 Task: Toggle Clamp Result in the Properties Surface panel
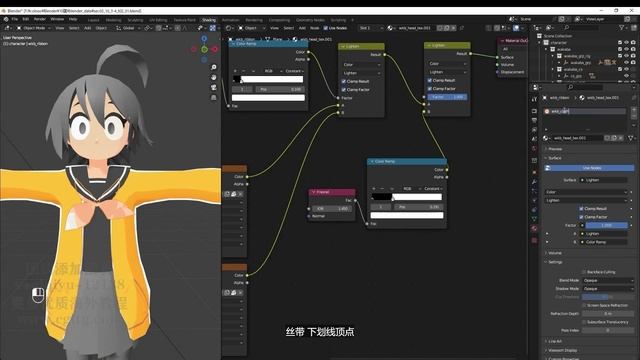pyautogui.click(x=581, y=209)
